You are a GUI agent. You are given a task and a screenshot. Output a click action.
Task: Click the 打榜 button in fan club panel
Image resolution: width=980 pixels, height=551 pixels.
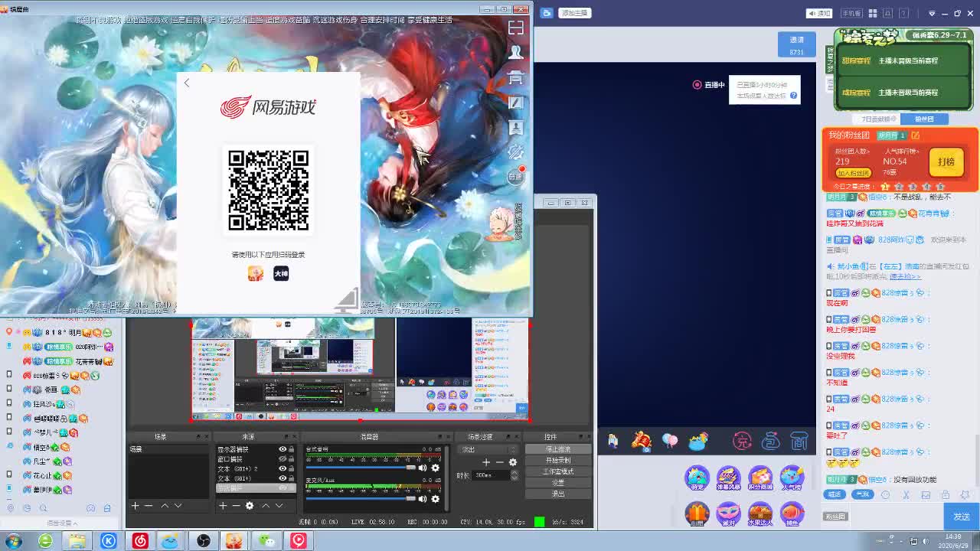pos(946,161)
